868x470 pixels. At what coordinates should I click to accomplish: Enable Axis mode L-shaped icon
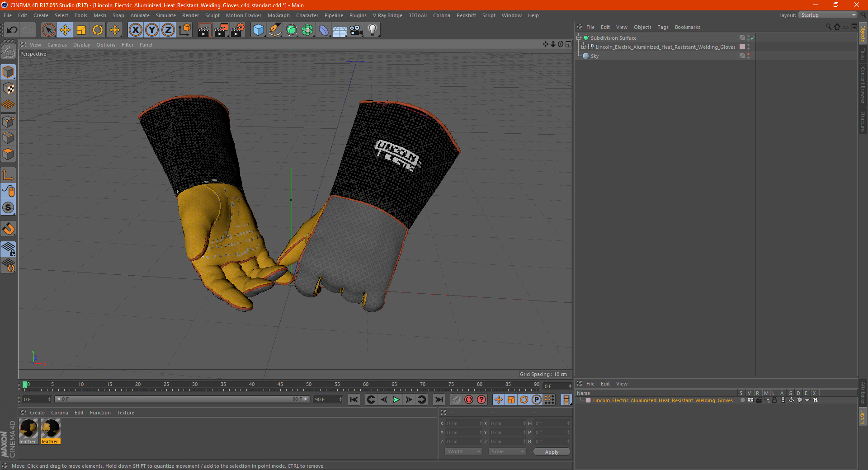[x=9, y=175]
